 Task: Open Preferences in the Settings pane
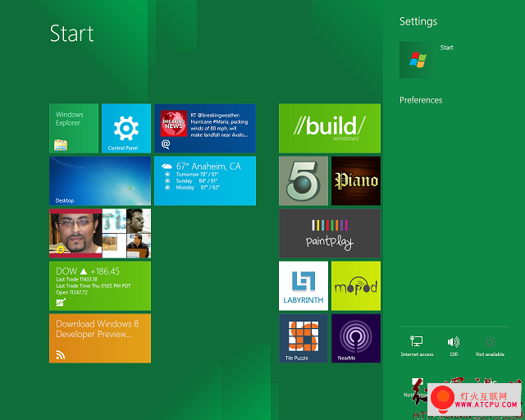click(421, 100)
